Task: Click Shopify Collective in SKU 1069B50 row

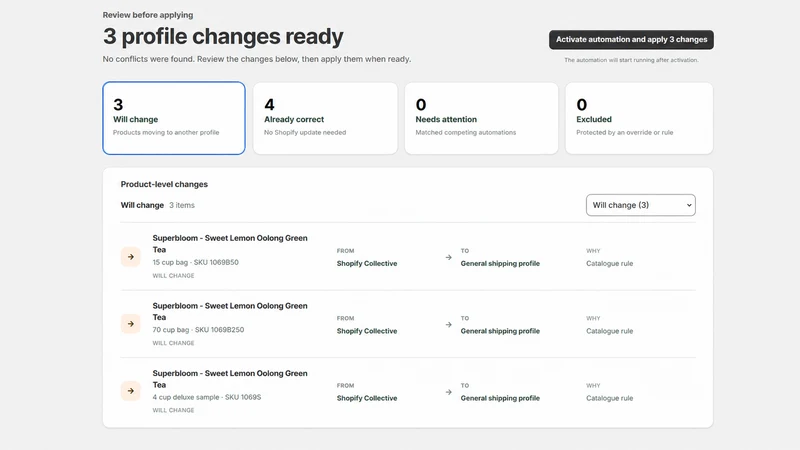Action: pos(367,263)
